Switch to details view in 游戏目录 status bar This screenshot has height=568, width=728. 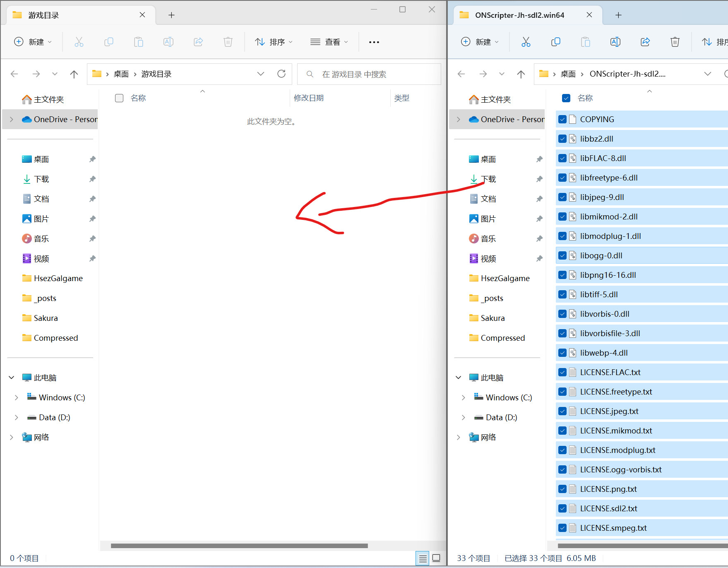(x=423, y=558)
